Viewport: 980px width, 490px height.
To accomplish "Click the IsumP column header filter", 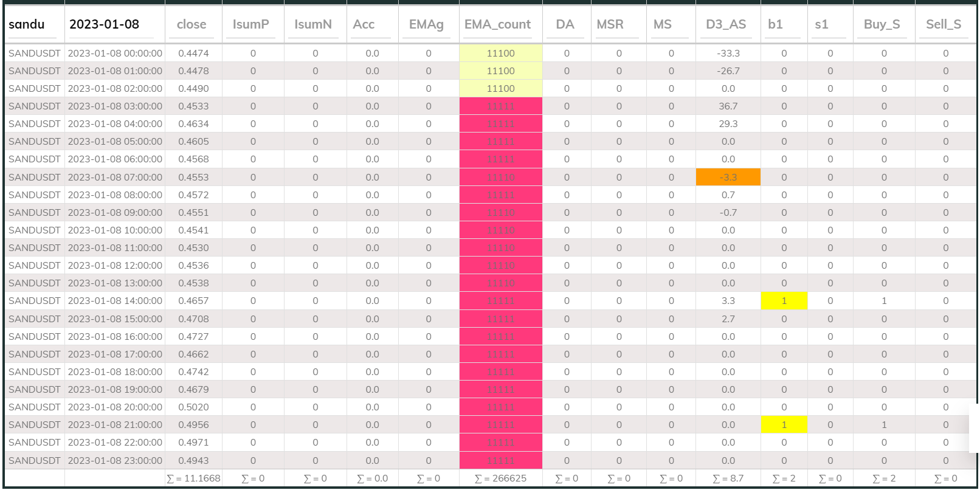I will click(252, 25).
